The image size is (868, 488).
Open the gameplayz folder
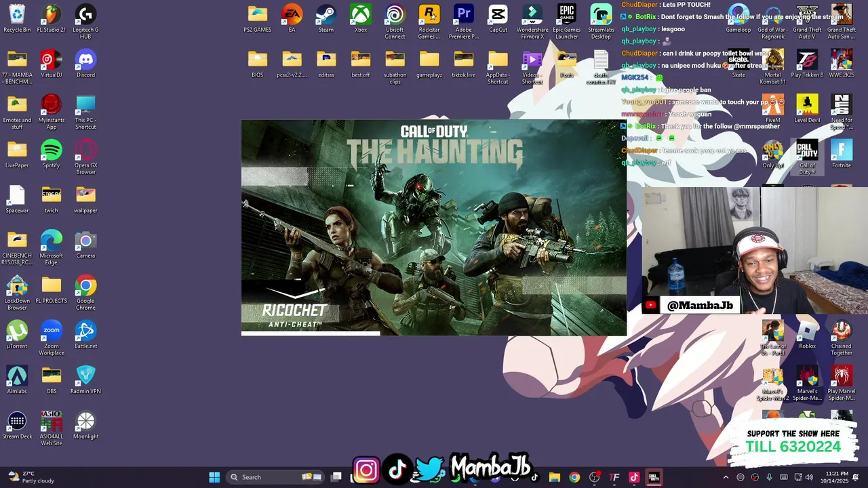429,64
